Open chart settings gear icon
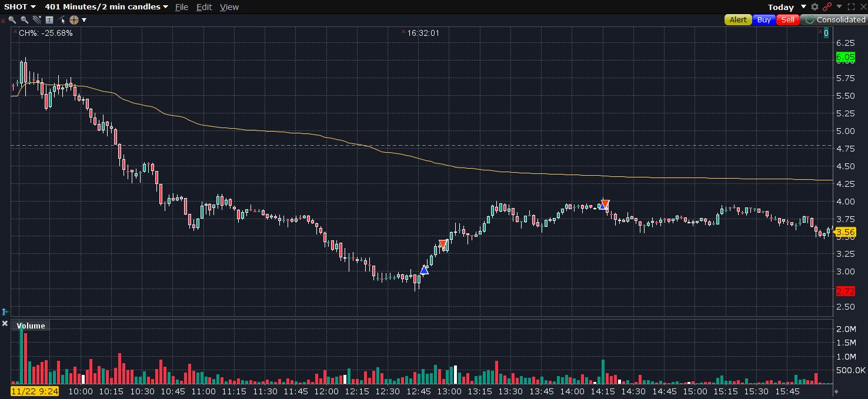Screen dimensions: 868x399 [814, 7]
